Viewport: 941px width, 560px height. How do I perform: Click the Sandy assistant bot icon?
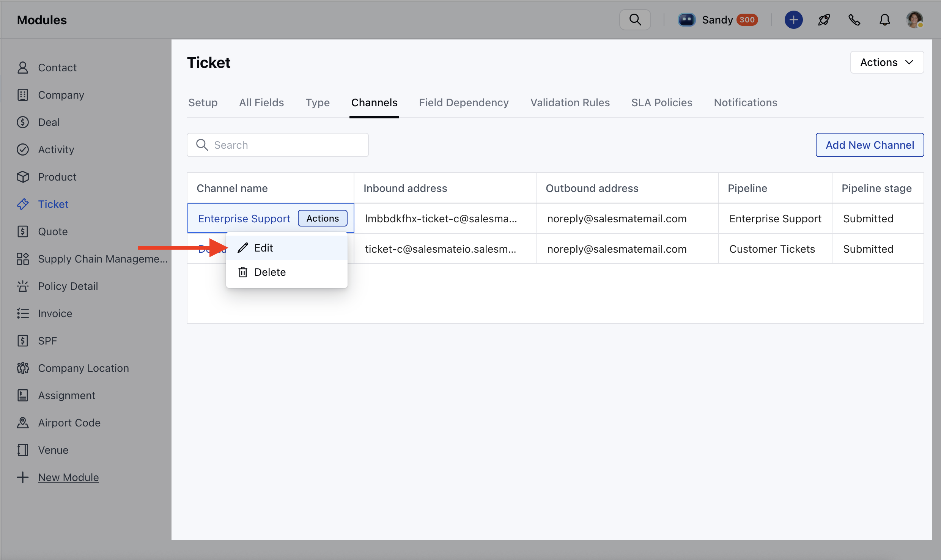[686, 20]
